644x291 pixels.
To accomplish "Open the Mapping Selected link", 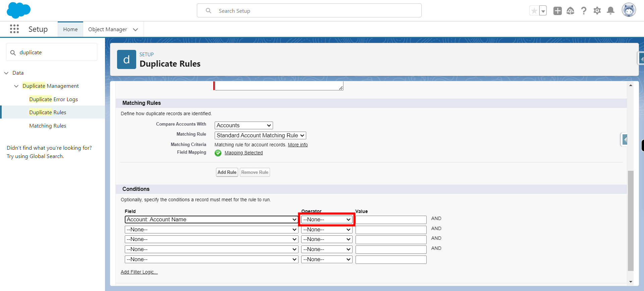I will (x=244, y=153).
